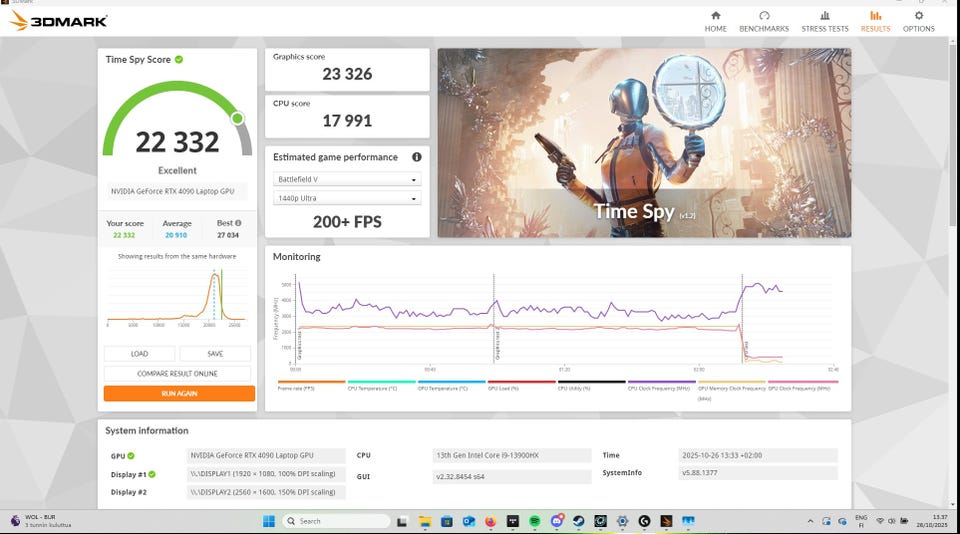The width and height of the screenshot is (960, 534).
Task: Click COMPARE RESULT ONLINE button
Action: pyautogui.click(x=177, y=374)
